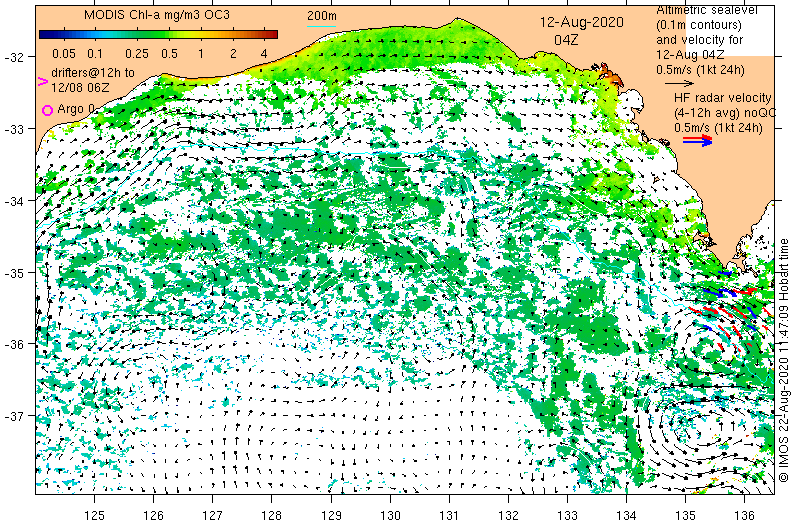Click the MODIS chlorophyll color scale bar
Screen dimensions: 800x520
(159, 34)
